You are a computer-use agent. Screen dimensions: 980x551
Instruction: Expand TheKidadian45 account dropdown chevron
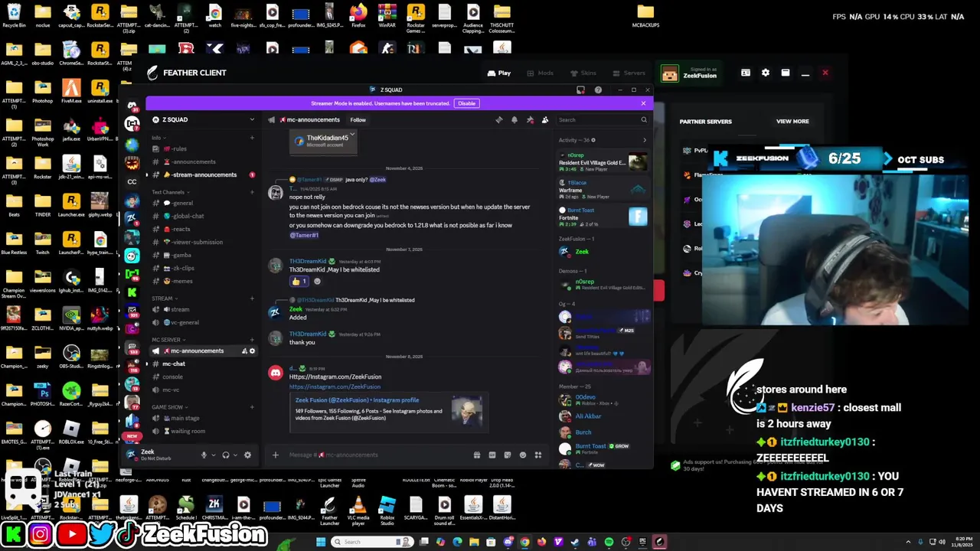[x=351, y=135]
